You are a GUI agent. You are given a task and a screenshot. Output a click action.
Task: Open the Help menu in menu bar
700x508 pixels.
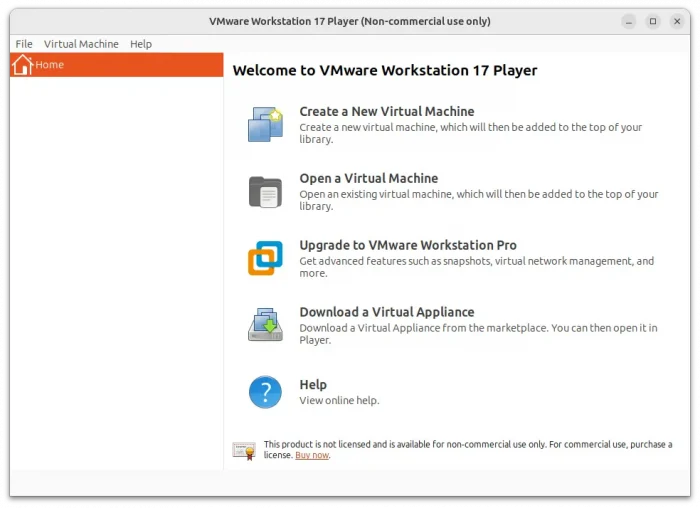coord(141,44)
